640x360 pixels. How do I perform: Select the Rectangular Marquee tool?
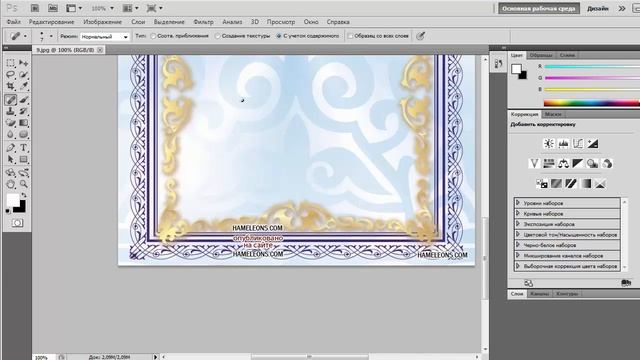(x=11, y=63)
